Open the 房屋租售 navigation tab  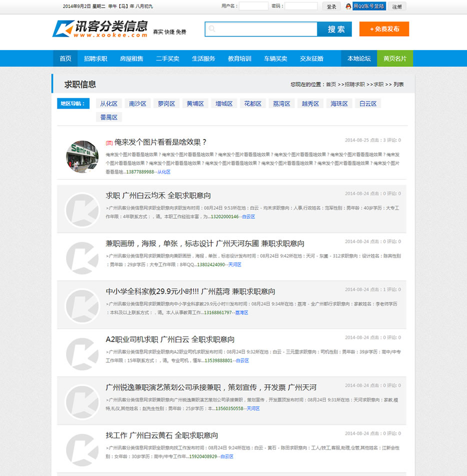pyautogui.click(x=131, y=58)
